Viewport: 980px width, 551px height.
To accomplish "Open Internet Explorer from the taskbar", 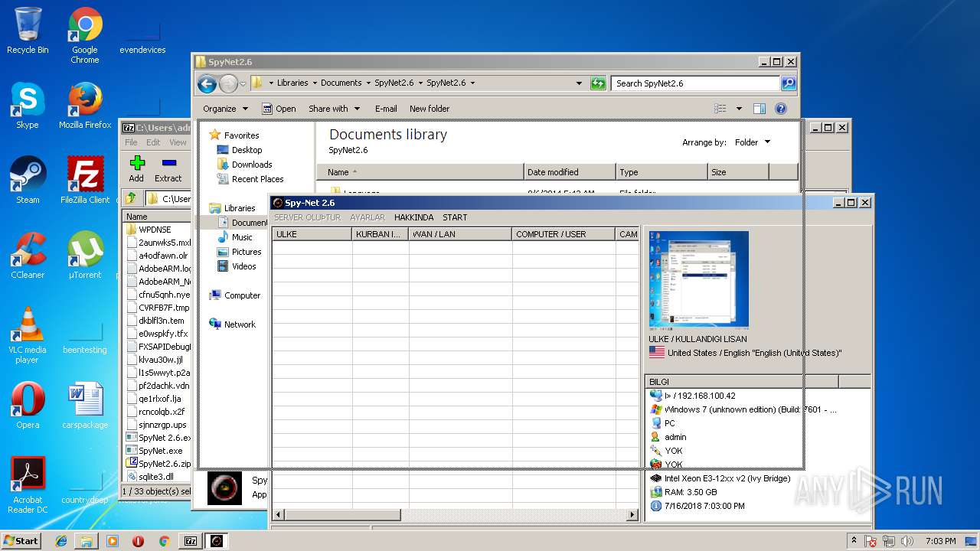I will tap(61, 541).
